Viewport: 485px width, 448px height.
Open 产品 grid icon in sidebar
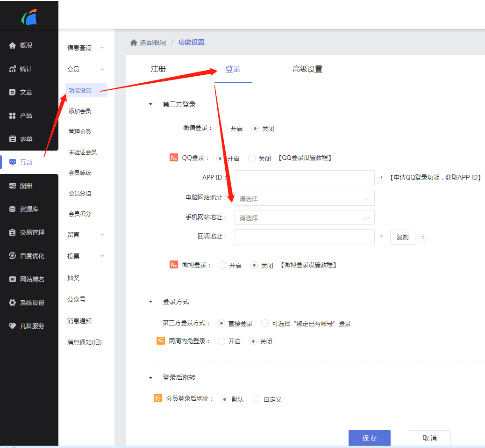click(12, 116)
